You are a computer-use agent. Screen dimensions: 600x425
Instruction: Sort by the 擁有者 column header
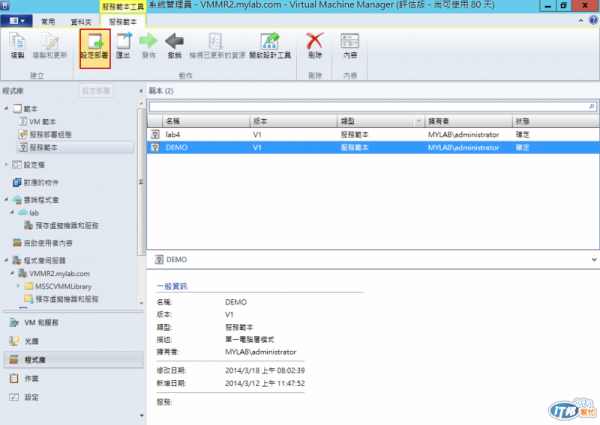point(468,121)
